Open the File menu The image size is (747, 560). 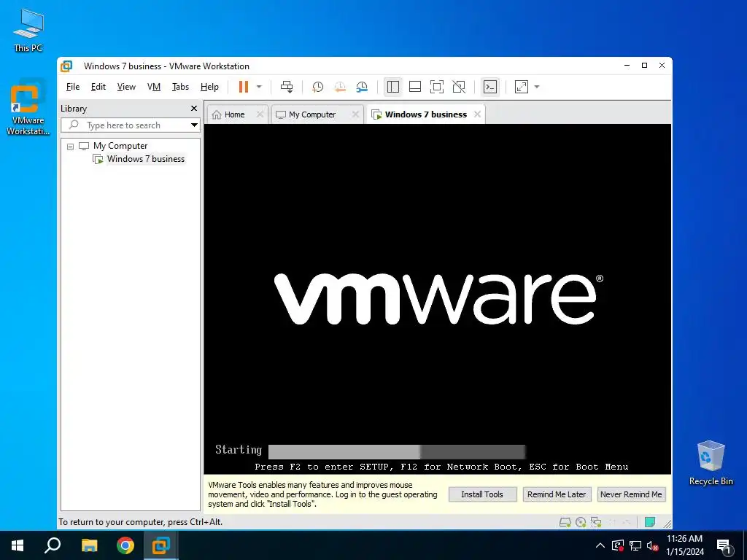pyautogui.click(x=73, y=87)
